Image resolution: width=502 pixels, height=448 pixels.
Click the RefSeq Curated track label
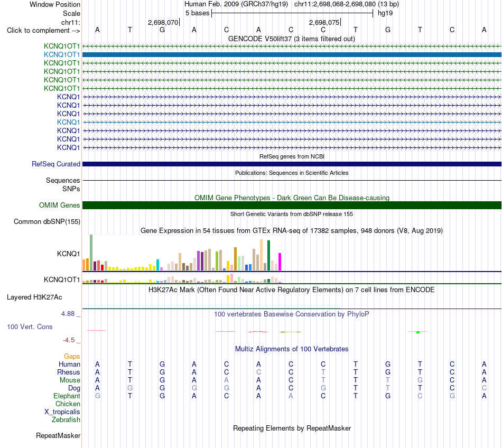(56, 164)
